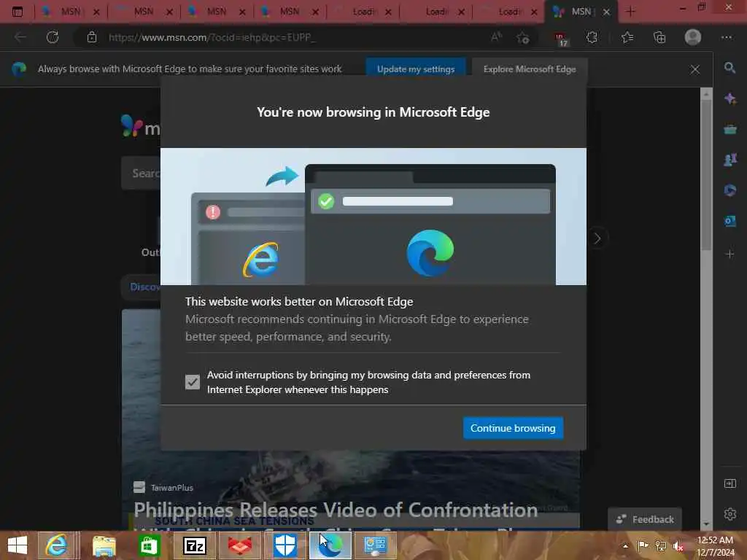Viewport: 747px width, 560px height.
Task: Click the page scrollbar up arrow
Action: 706,94
